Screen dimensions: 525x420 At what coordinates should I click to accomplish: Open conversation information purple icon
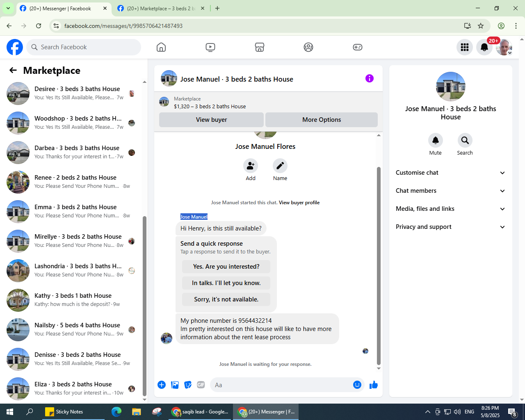(370, 78)
